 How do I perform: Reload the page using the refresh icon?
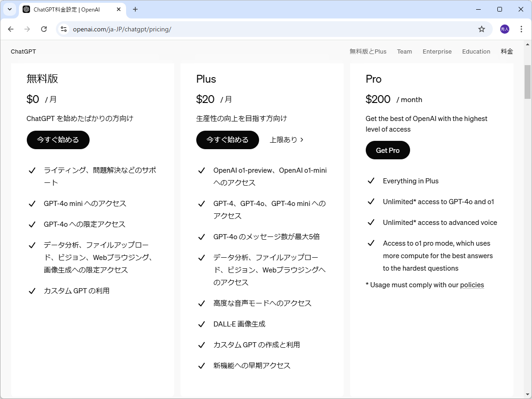click(x=44, y=29)
